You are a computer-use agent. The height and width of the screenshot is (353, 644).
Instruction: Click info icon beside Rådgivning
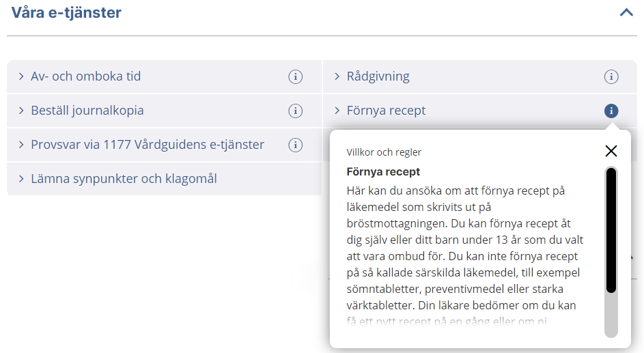click(x=611, y=76)
